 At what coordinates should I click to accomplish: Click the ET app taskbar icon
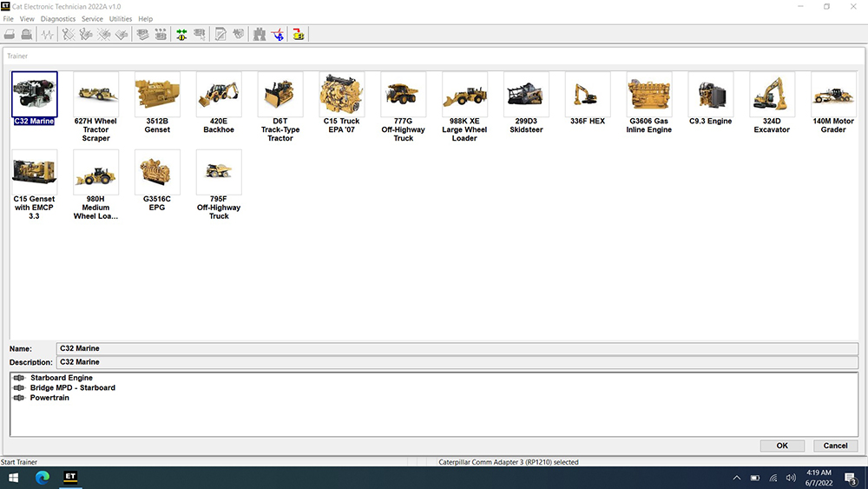(x=70, y=478)
